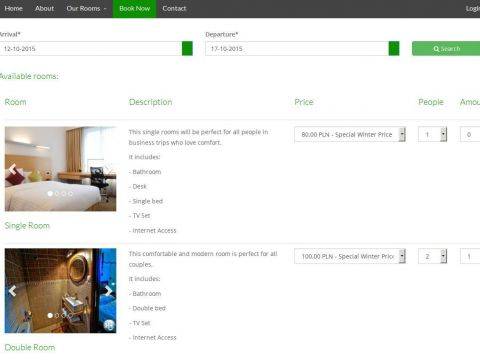Viewport: 480px width, 360px height.
Task: Open the Contact page
Action: [174, 9]
